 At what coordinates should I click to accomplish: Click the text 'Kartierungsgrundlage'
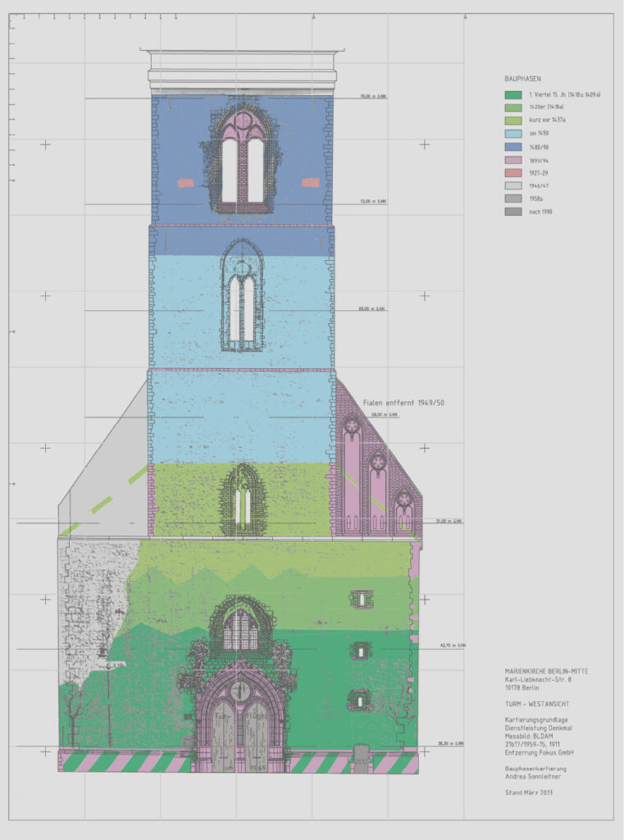click(536, 720)
